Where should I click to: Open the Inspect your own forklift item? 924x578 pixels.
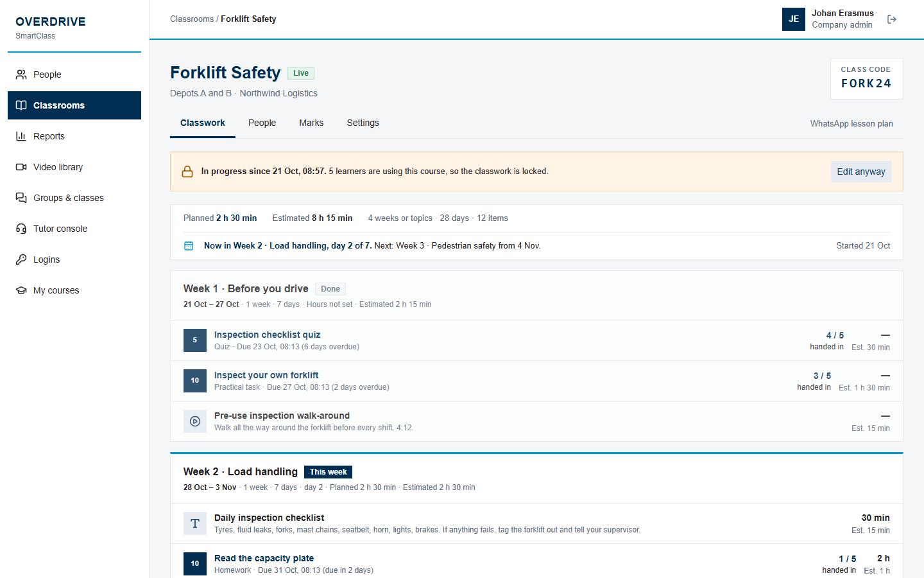tap(266, 375)
